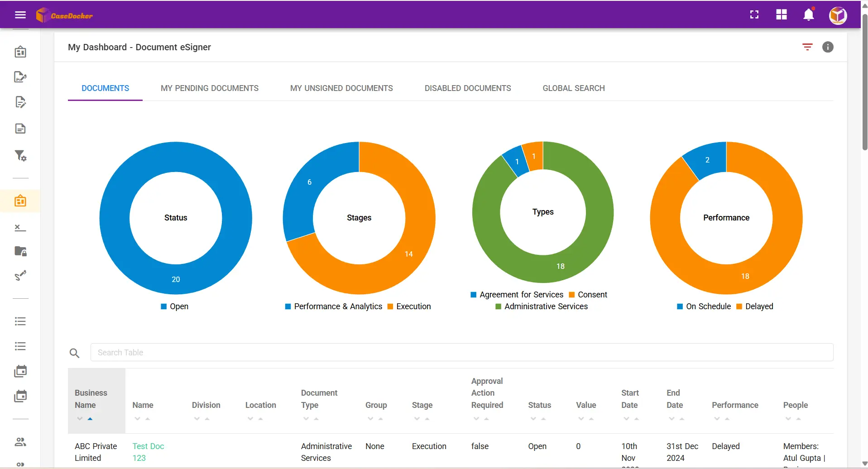Click the descending chevron under Group column

(x=370, y=419)
